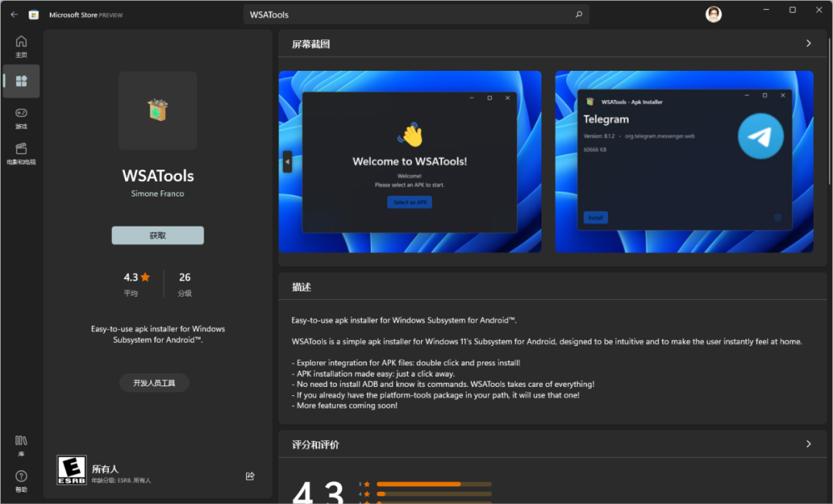Viewport: 833px width, 504px height.
Task: Click the 5-star rating bar
Action: coord(433,484)
